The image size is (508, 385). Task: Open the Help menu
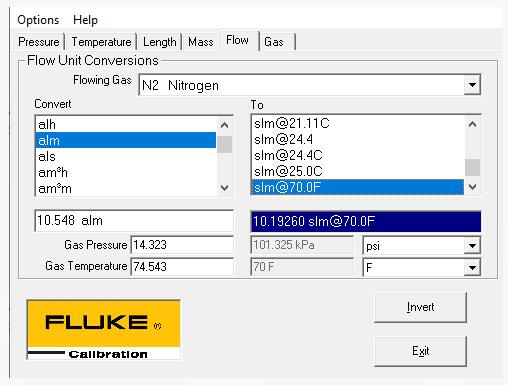click(85, 20)
